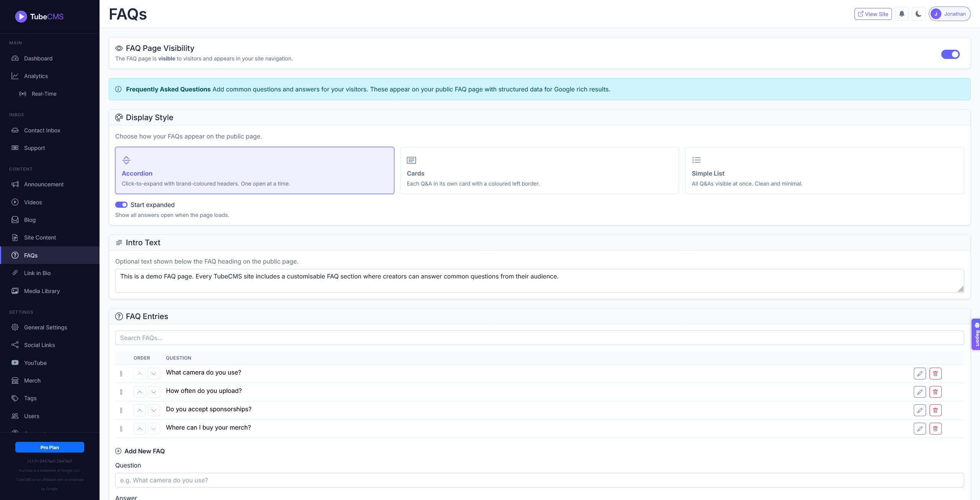
Task: Open the TubeCMS logo in the sidebar
Action: pyautogui.click(x=39, y=16)
